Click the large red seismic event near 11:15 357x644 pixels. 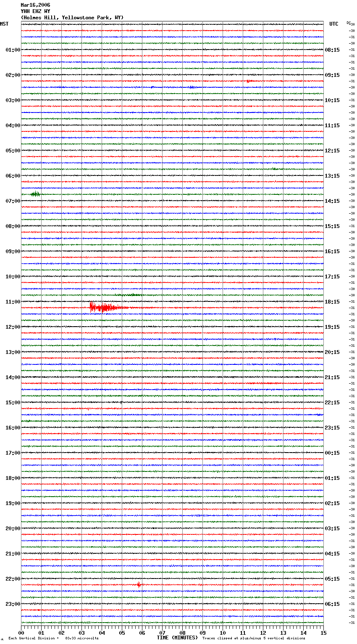107,308
